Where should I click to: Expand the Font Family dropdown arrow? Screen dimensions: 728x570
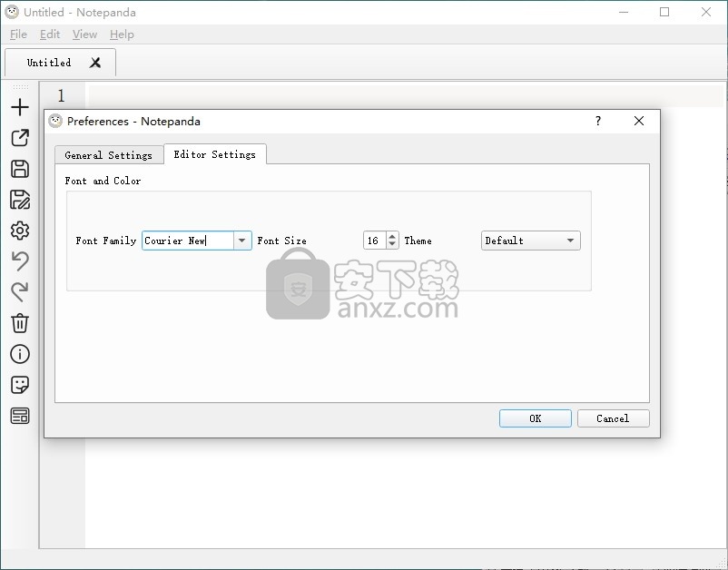pos(241,241)
